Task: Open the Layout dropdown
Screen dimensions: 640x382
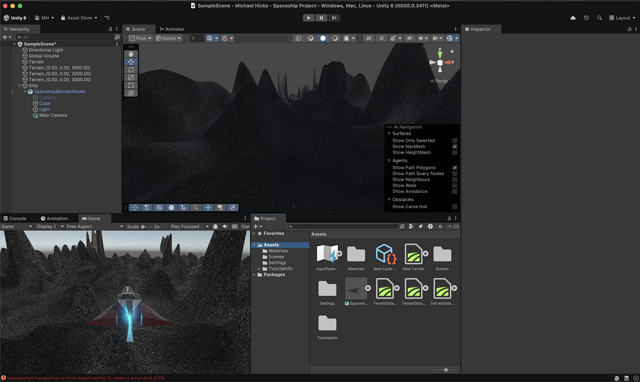Action: 622,18
